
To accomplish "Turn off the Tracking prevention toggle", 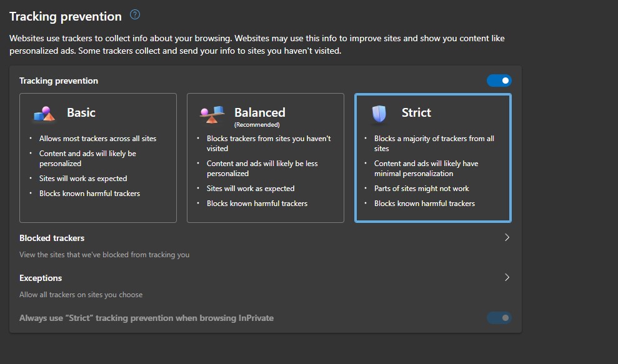I will coord(499,81).
